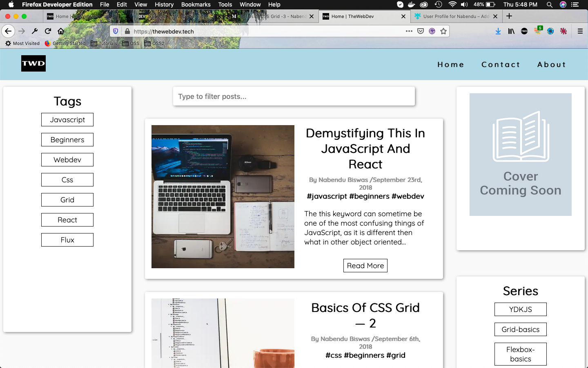Close the Home | TheWebDev tab

click(x=403, y=16)
